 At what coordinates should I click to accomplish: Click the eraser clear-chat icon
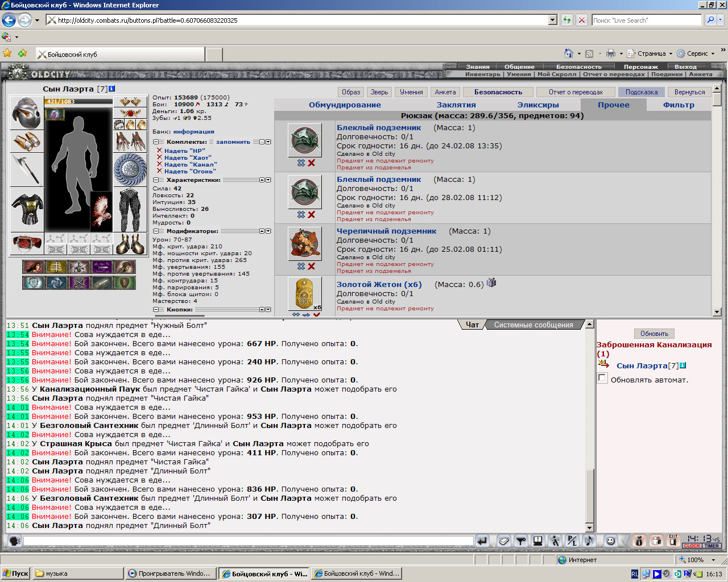click(503, 541)
